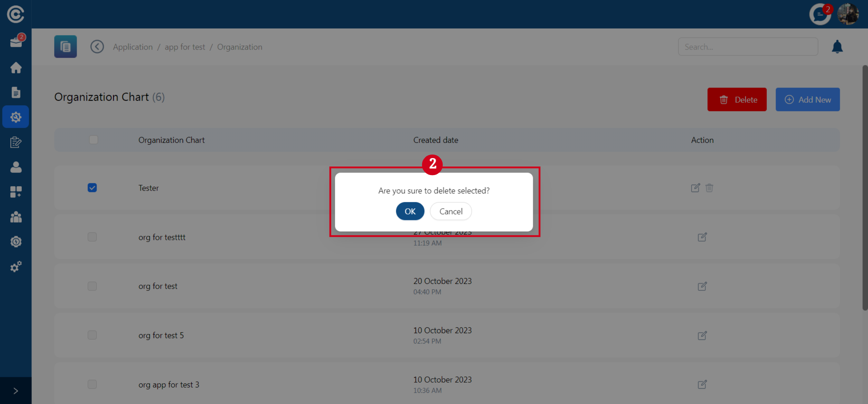The image size is (868, 404).
Task: Open the Application breadcrumb link
Action: click(x=133, y=47)
